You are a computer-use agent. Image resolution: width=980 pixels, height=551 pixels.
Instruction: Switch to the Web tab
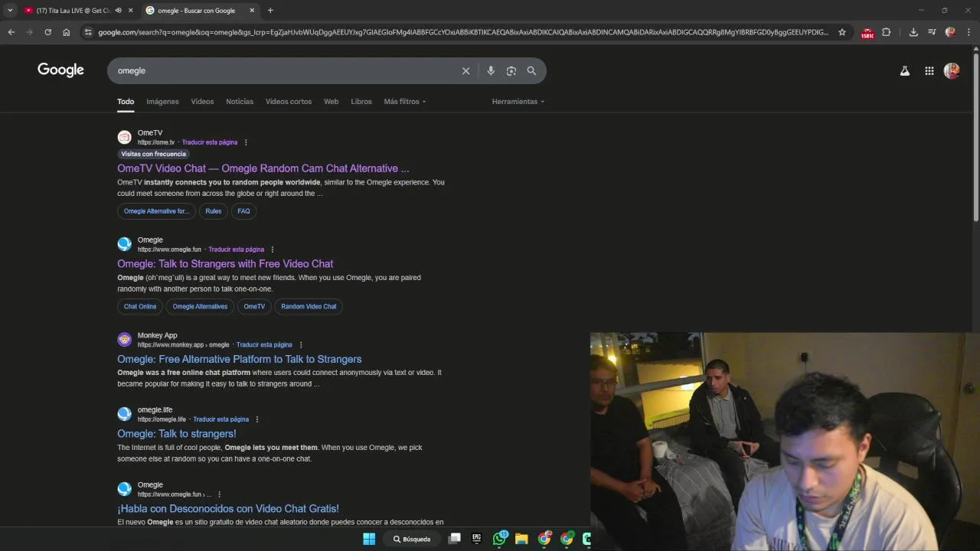click(331, 102)
